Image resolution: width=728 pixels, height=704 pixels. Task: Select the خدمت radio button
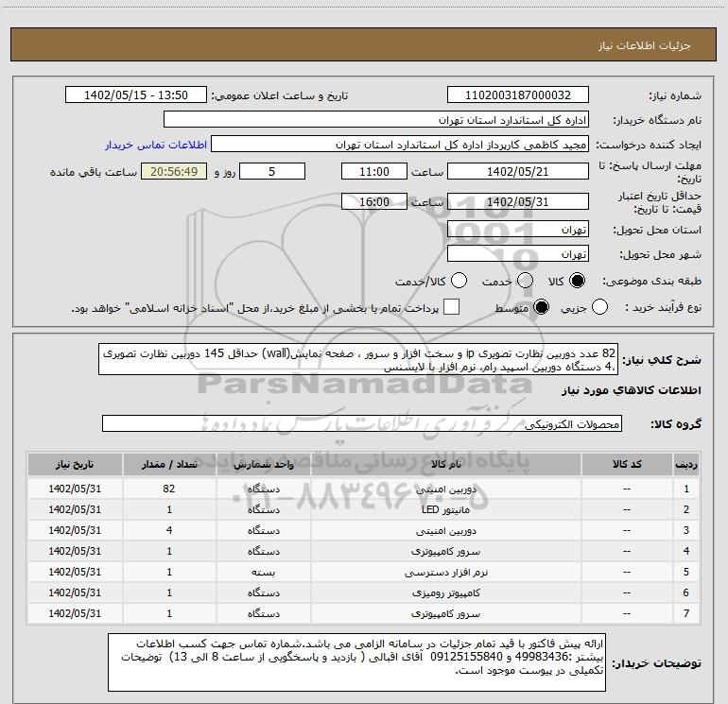pos(525,281)
